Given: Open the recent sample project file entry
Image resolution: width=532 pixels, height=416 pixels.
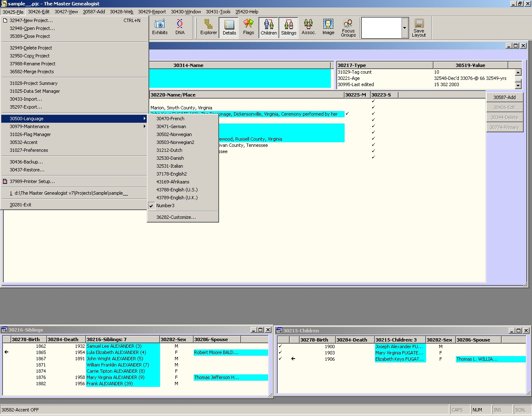Looking at the screenshot, I should [x=74, y=193].
